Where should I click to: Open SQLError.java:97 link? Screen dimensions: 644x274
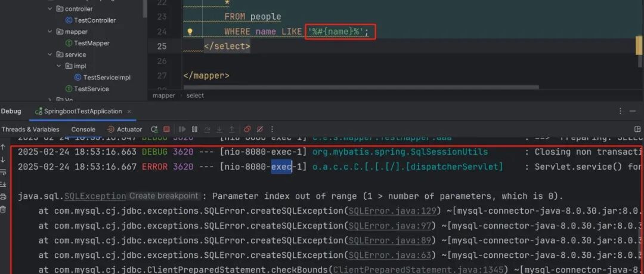click(x=390, y=226)
